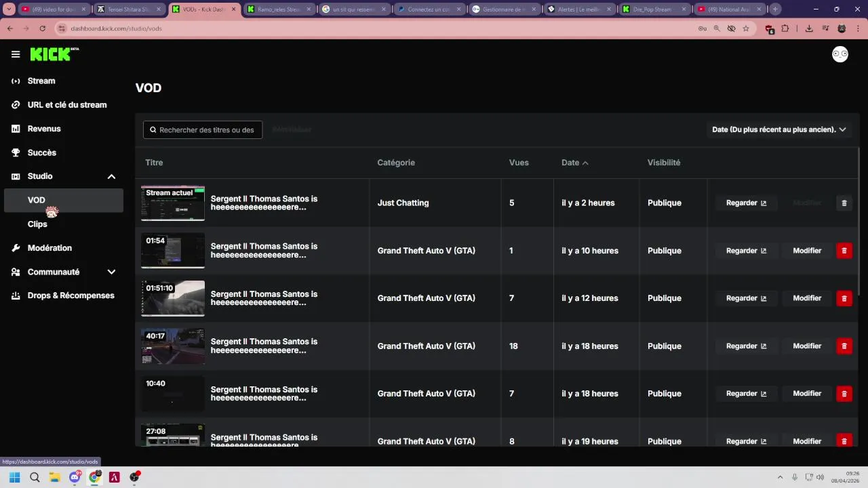Delete the 40:17 VOD with 18 views

point(844,346)
